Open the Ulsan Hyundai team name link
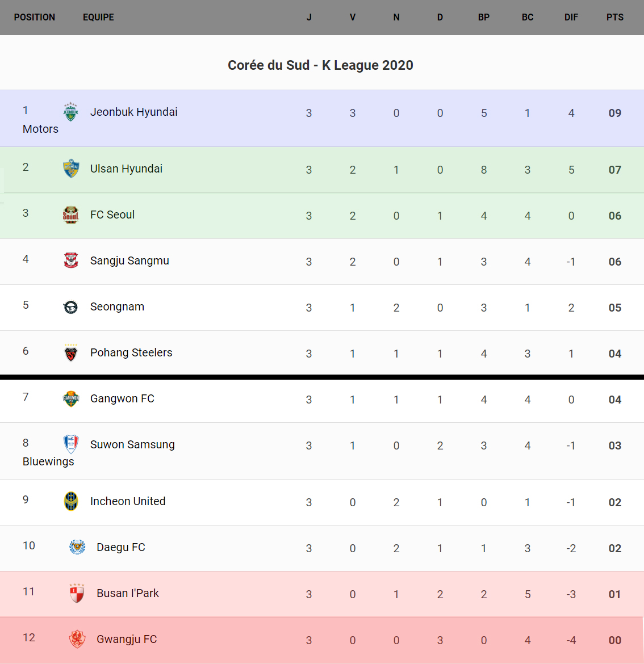 click(126, 169)
